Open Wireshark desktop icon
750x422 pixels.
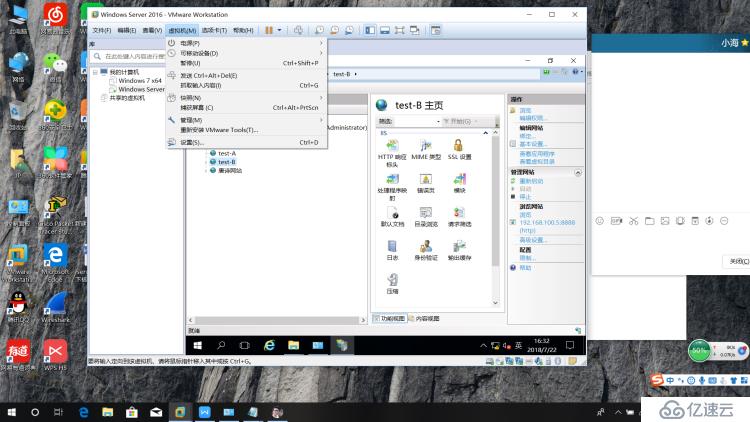pos(55,307)
